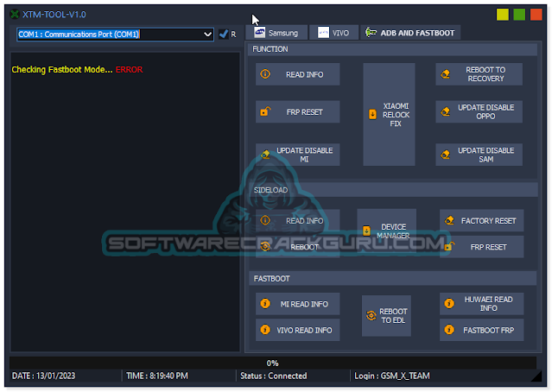This screenshot has height=392, width=552.
Task: Click the info icon on HUWAEI READ INFO
Action: (449, 303)
